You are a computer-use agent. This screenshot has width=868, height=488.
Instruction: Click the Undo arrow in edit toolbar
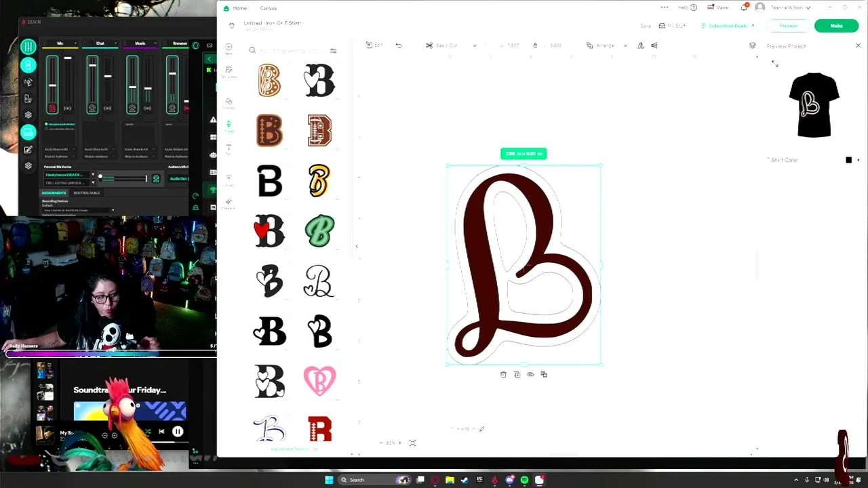tap(399, 45)
